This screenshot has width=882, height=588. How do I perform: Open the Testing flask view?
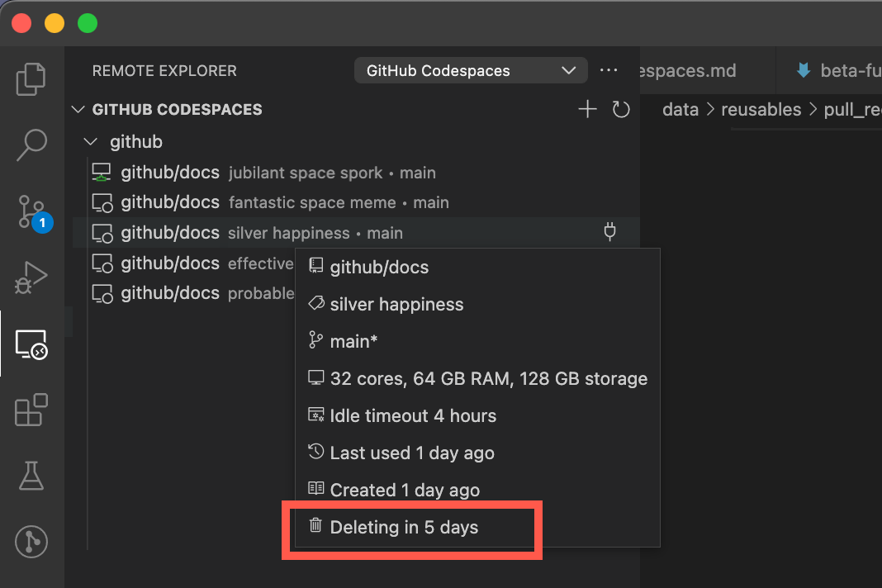[x=31, y=476]
